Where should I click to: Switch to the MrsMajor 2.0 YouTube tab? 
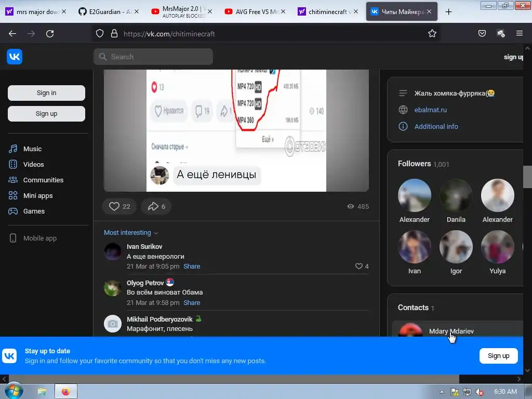click(181, 12)
